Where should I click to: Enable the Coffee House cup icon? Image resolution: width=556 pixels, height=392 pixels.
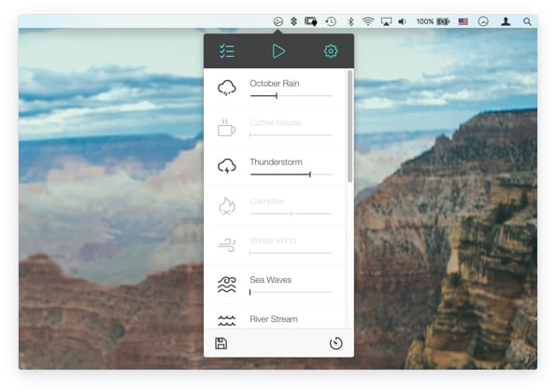(226, 128)
